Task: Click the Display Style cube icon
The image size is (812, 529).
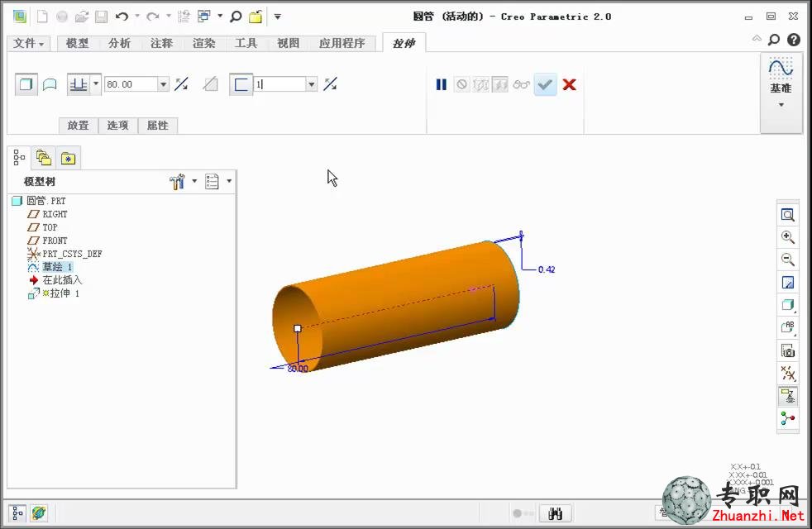Action: click(788, 305)
